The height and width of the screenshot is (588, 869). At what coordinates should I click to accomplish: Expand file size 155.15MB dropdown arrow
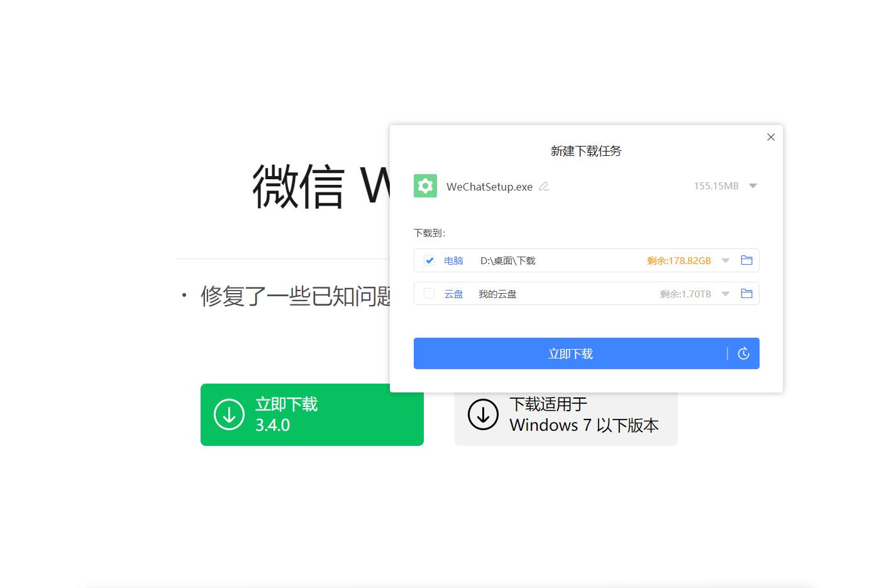pos(753,186)
